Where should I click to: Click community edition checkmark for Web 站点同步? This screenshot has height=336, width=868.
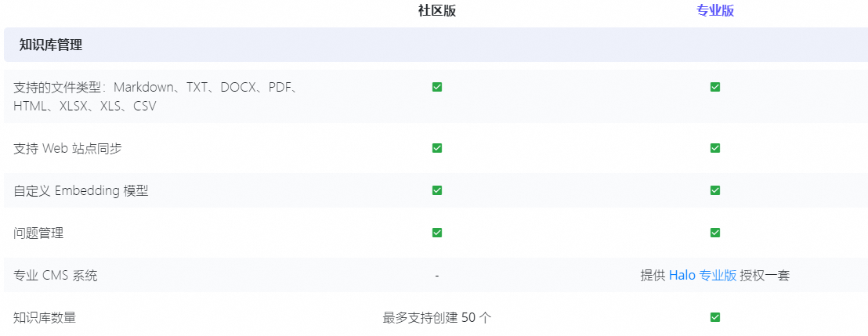pyautogui.click(x=437, y=148)
